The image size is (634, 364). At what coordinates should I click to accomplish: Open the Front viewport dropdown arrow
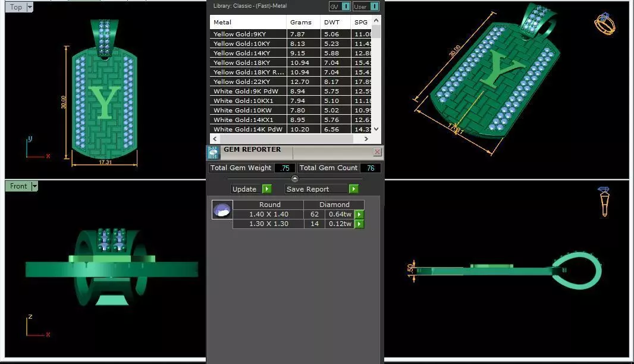tap(34, 186)
